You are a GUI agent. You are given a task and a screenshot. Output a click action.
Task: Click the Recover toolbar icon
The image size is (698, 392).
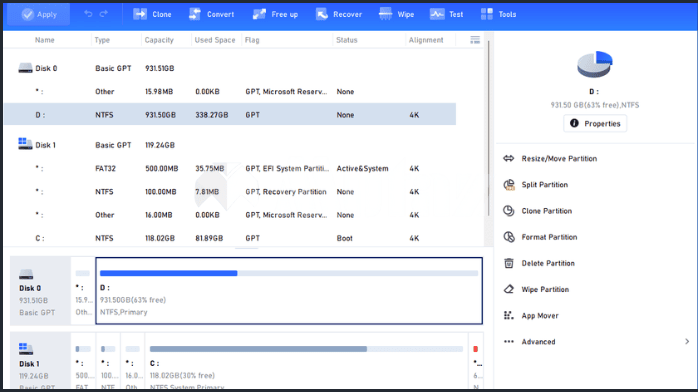click(322, 14)
